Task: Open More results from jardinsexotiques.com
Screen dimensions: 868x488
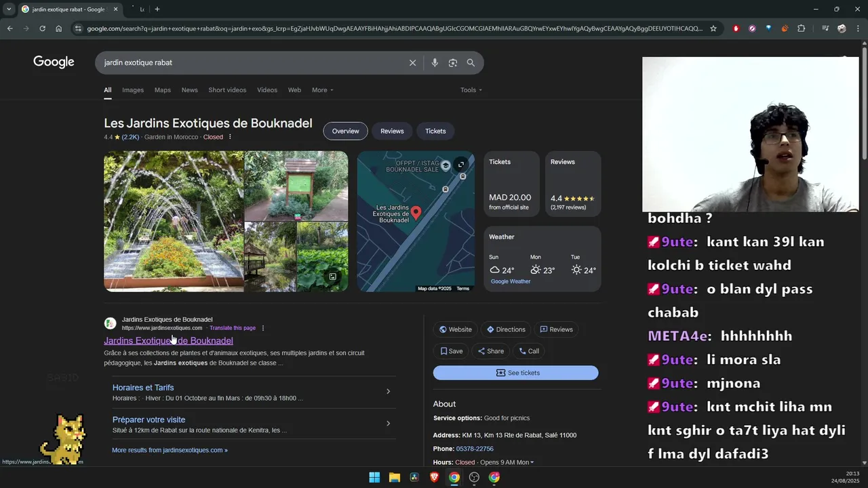Action: click(170, 450)
